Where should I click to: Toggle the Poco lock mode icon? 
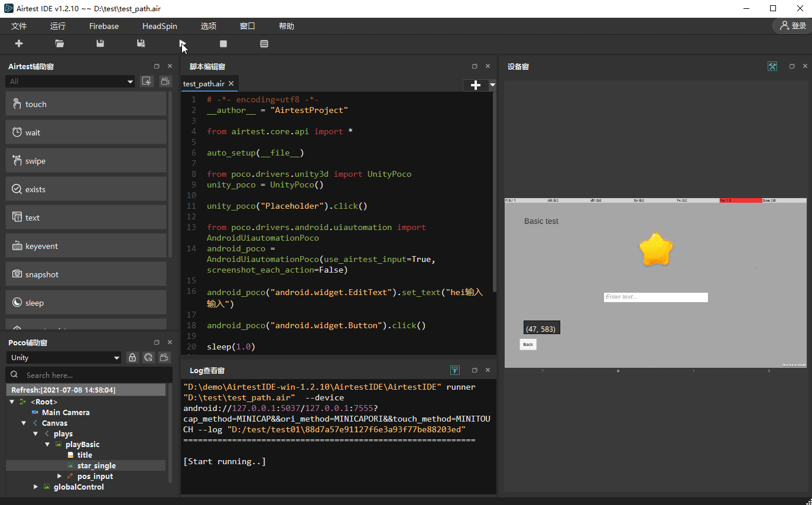tap(132, 357)
